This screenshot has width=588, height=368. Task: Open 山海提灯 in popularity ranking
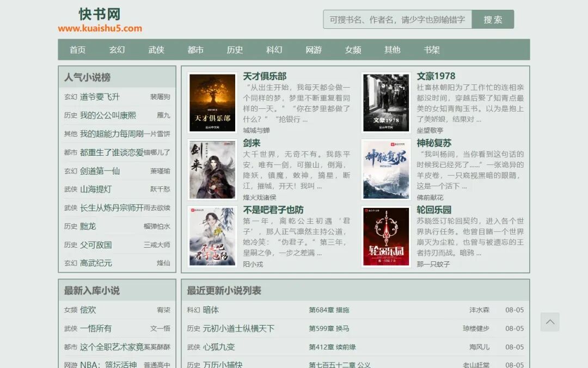tap(96, 189)
